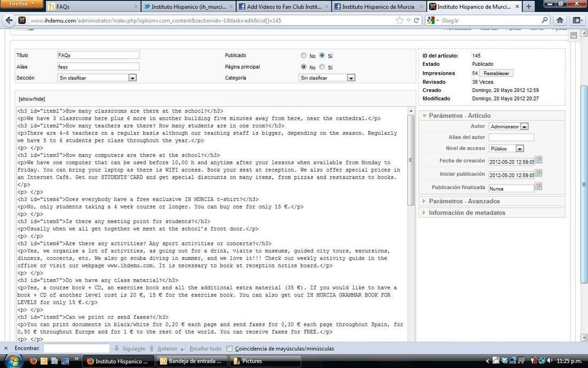Expand the quick launch overflow chevron
This screenshot has height=368, width=588.
(76, 359)
